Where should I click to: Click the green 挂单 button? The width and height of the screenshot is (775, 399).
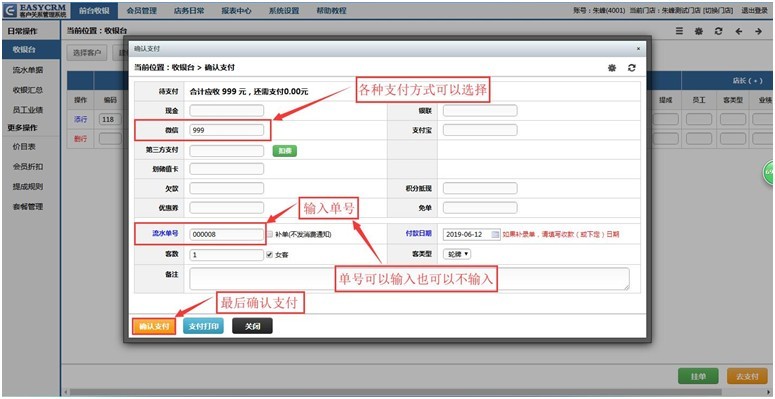tap(698, 376)
